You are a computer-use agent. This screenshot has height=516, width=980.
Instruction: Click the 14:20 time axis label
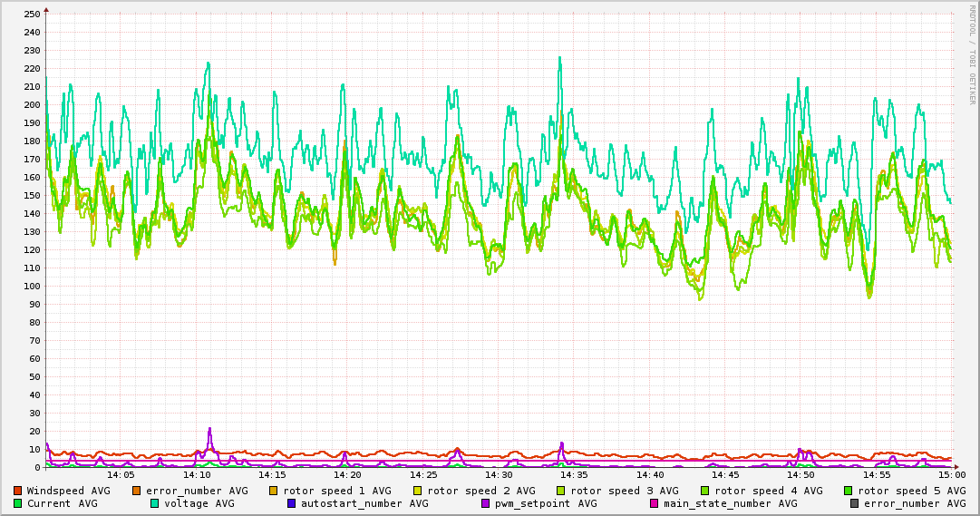348,475
